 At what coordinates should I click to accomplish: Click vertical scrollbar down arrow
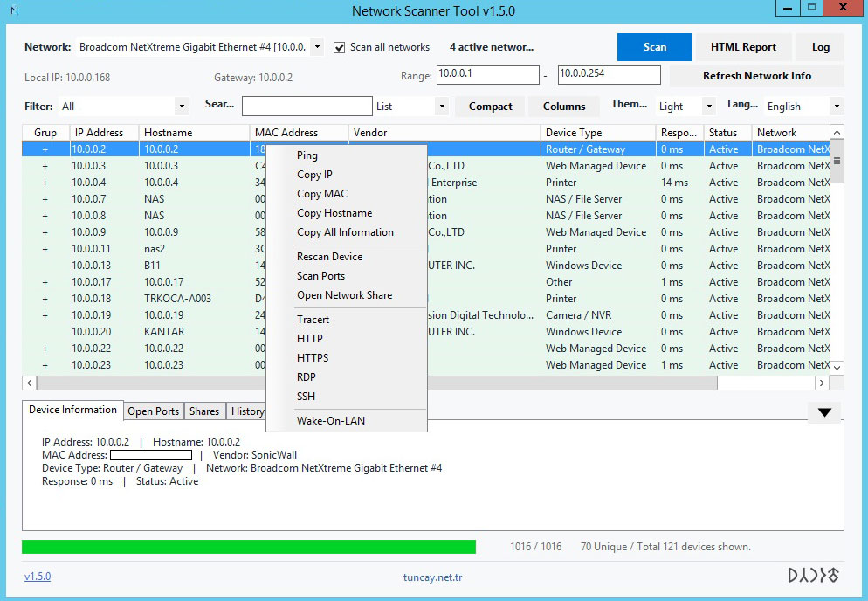(837, 368)
